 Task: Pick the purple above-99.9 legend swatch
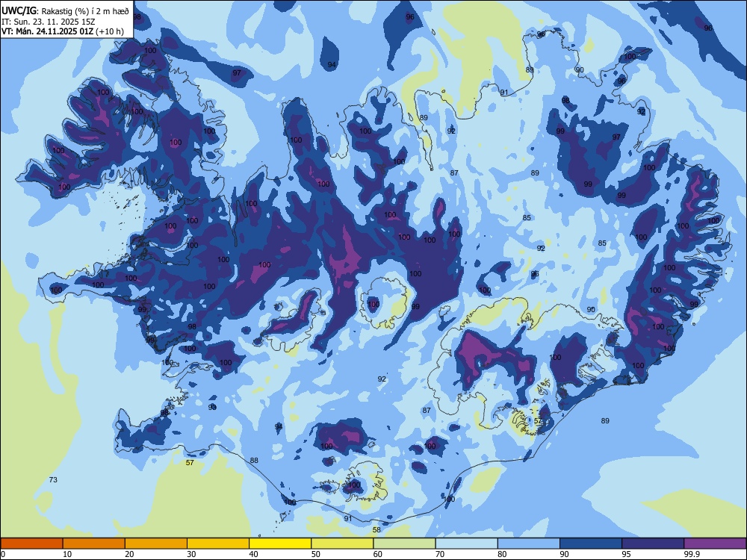[715, 544]
